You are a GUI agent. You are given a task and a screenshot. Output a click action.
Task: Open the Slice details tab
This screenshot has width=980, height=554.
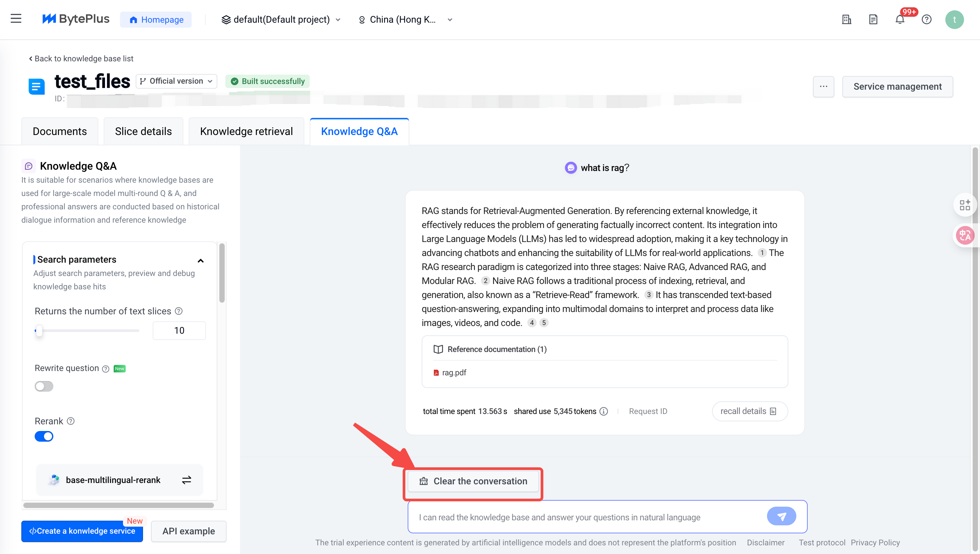(143, 131)
